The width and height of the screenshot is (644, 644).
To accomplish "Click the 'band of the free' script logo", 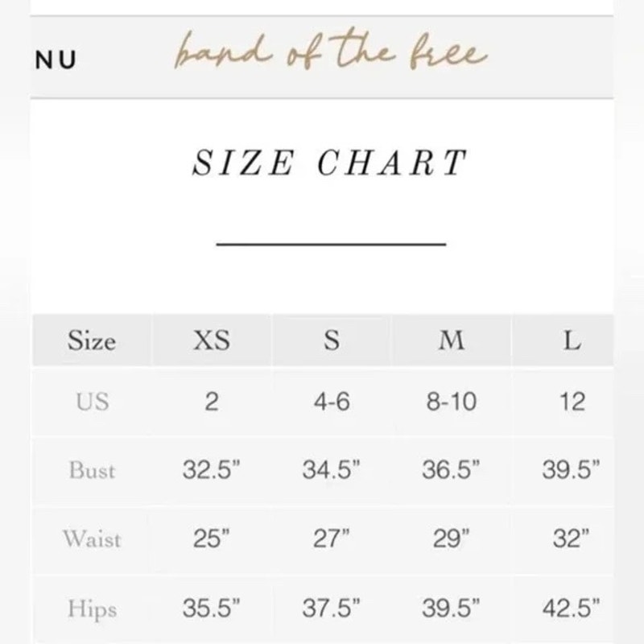I will (331, 50).
